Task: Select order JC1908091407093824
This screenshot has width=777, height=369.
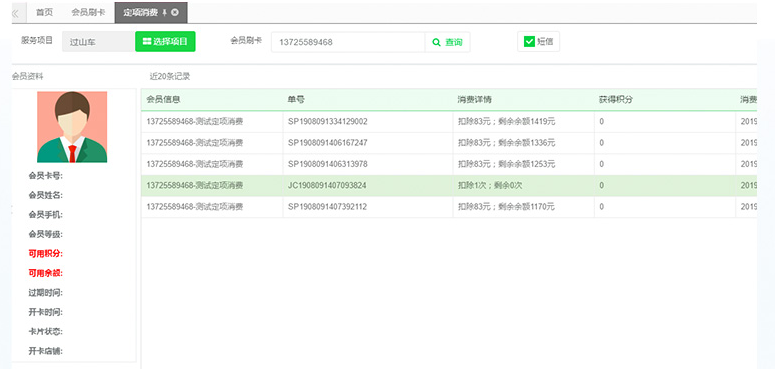Action: click(328, 185)
